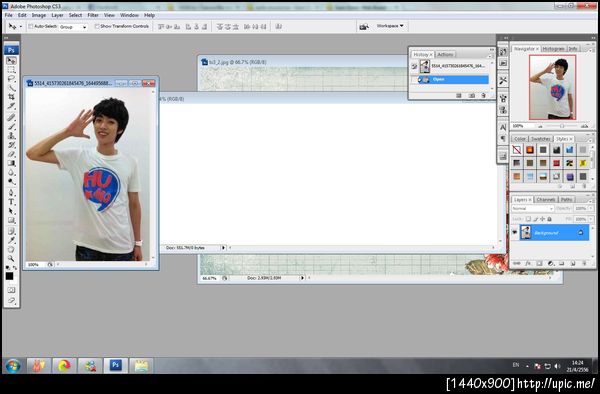The height and width of the screenshot is (394, 600).
Task: Open status bar arrow of white document
Action: pyautogui.click(x=223, y=248)
